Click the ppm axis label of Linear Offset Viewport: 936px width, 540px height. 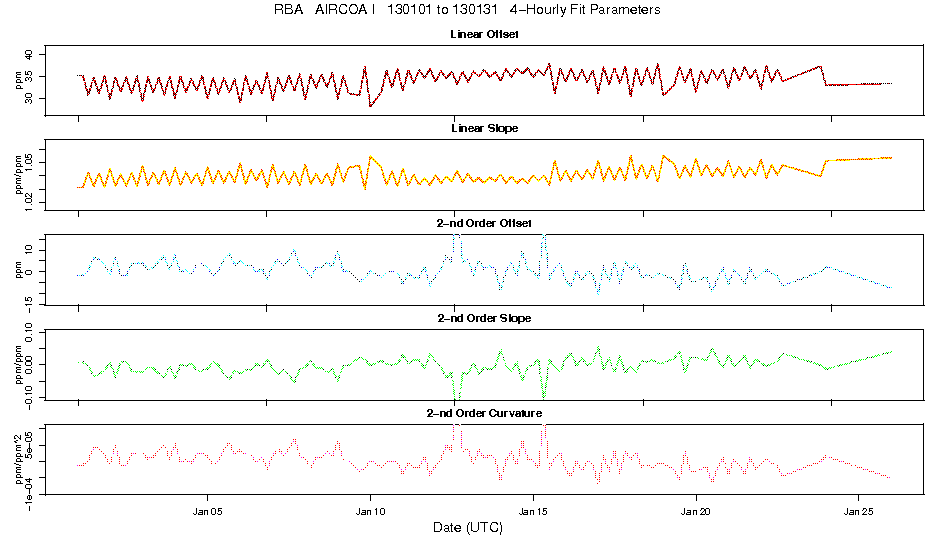pyautogui.click(x=19, y=80)
